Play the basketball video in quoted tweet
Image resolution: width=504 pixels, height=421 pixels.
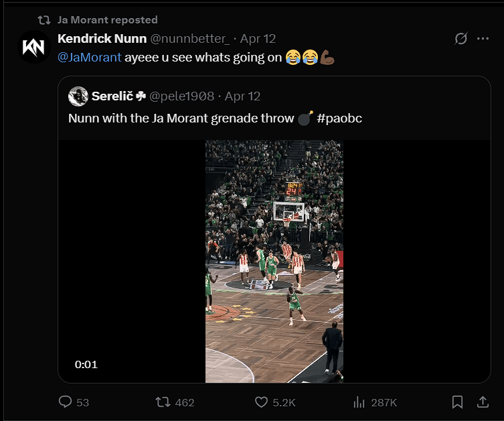pyautogui.click(x=274, y=261)
